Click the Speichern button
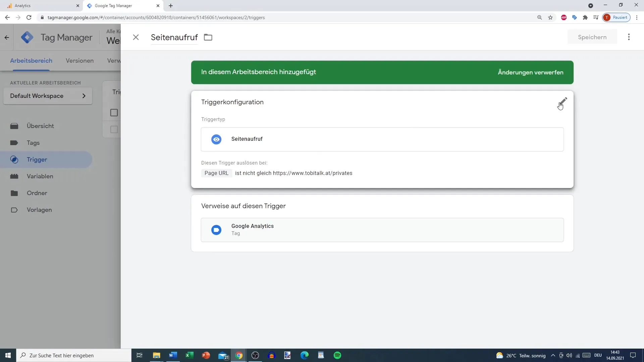Image resolution: width=644 pixels, height=362 pixels. pos(592,37)
